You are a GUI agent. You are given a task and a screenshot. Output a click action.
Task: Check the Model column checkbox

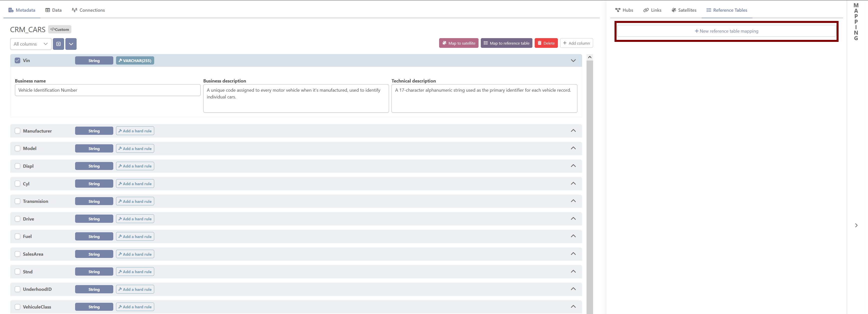pyautogui.click(x=17, y=149)
